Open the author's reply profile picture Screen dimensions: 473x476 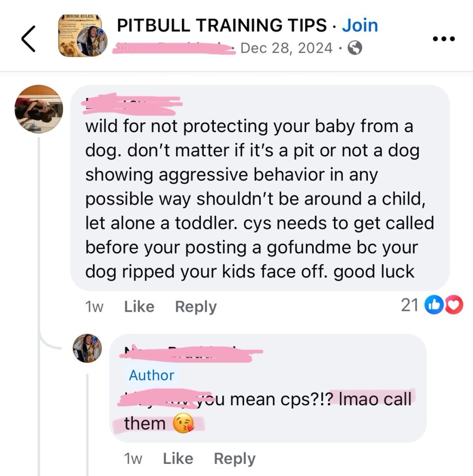coord(87,348)
